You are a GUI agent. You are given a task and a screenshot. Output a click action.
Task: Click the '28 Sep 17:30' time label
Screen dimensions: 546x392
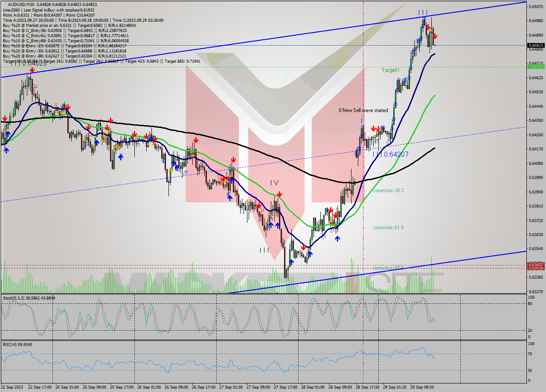(x=367, y=387)
